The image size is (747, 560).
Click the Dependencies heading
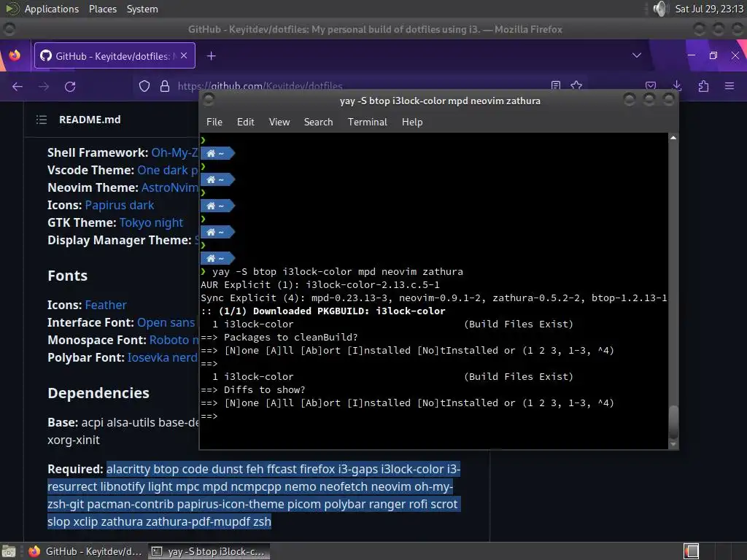coord(98,393)
